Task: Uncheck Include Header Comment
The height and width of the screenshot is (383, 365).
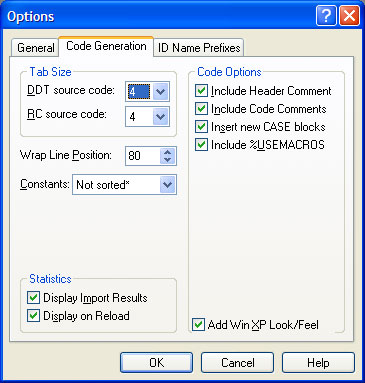Action: pyautogui.click(x=201, y=91)
